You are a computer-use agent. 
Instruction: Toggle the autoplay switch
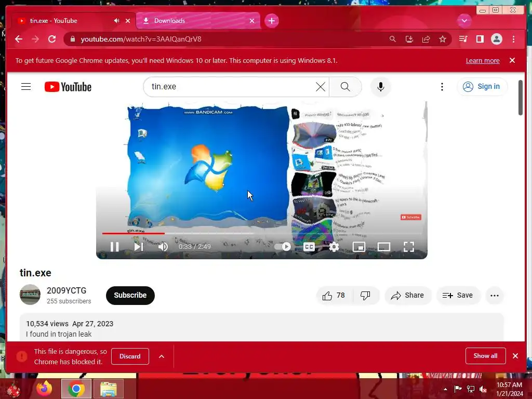[x=283, y=247]
